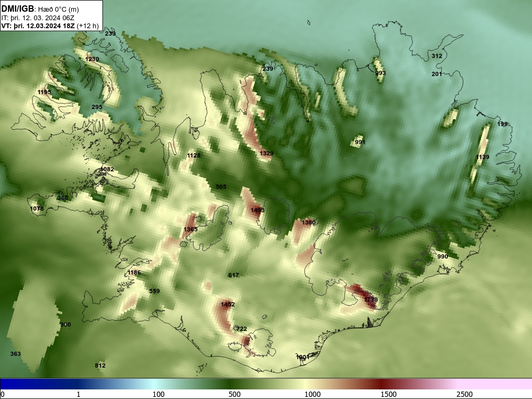
Task: Click the 993 height value on map
Action: [381, 72]
